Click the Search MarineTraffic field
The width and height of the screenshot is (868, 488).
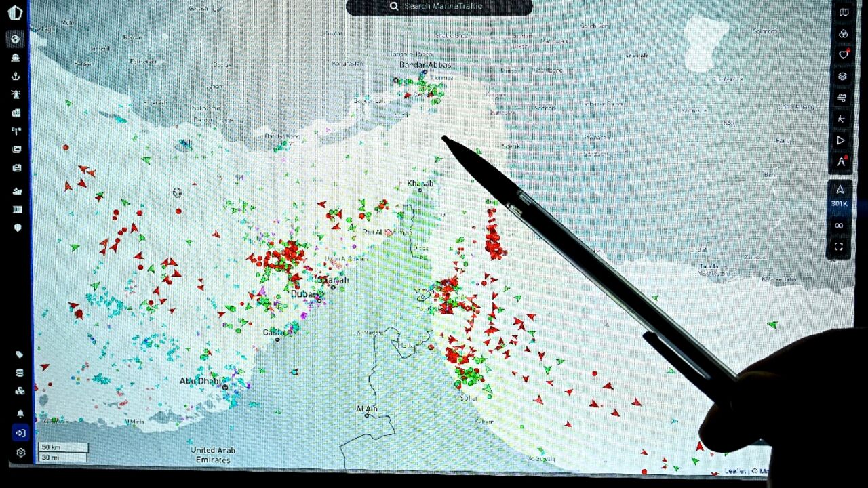tap(437, 7)
